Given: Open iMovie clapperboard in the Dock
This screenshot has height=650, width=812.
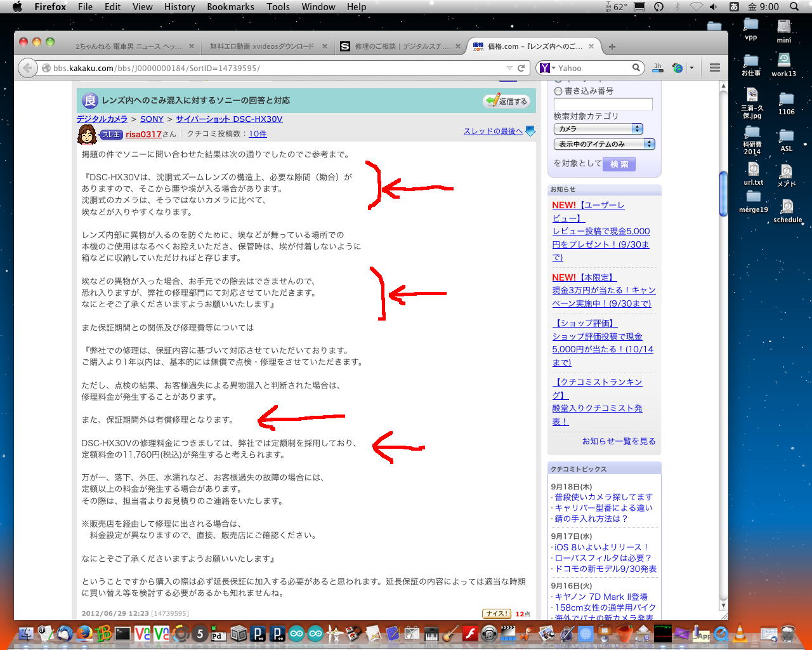Looking at the screenshot, I should (508, 633).
